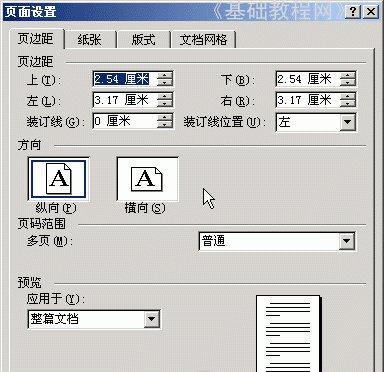
Task: Close the 页面设置 dialog
Action: click(371, 12)
